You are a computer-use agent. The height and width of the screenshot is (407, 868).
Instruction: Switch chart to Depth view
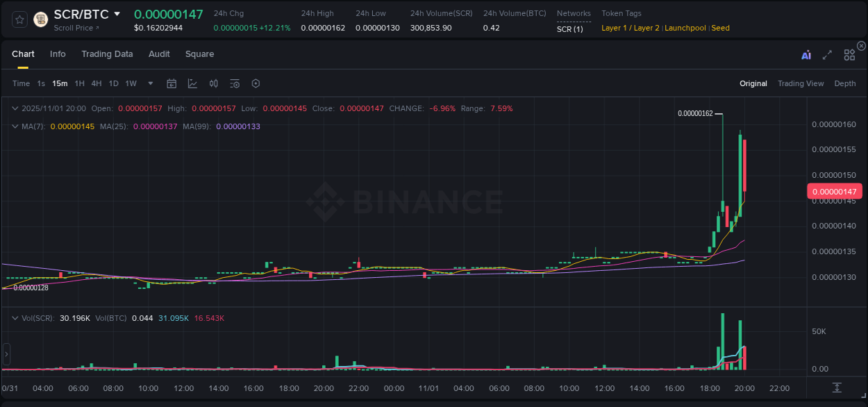[845, 83]
